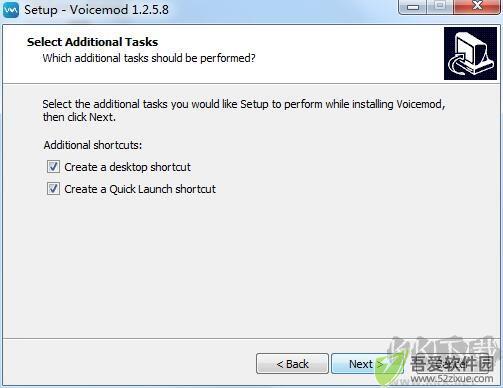The image size is (503, 388).
Task: Click "Which additional tasks should be performed?" subtitle
Action: [x=149, y=58]
